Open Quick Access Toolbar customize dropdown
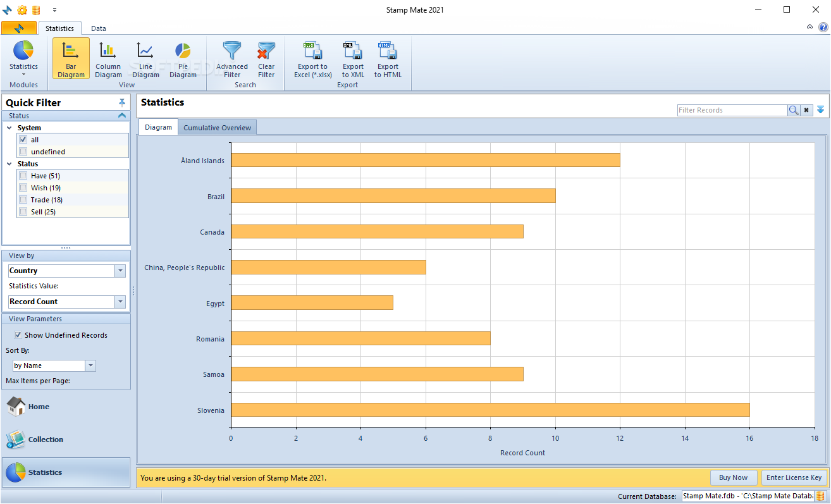The width and height of the screenshot is (831, 504). point(54,10)
